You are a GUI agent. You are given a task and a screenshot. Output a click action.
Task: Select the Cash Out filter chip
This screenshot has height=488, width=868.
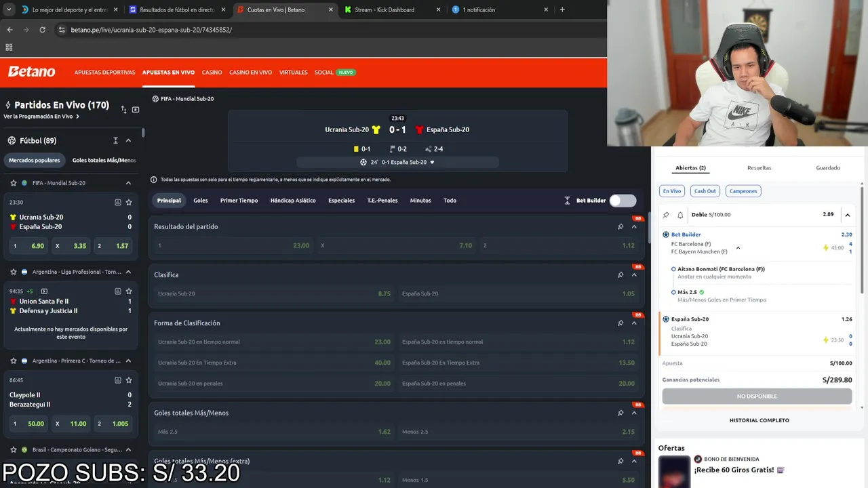[x=705, y=191]
